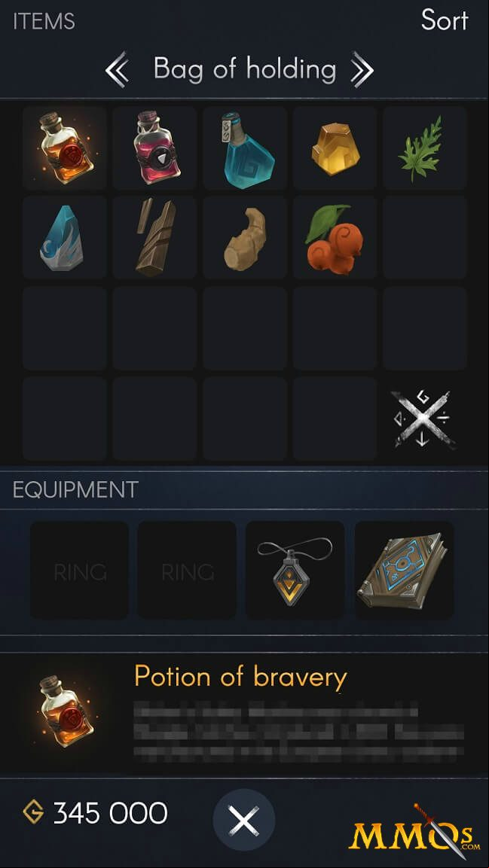
Task: Select the first empty RING slot
Action: coord(79,570)
